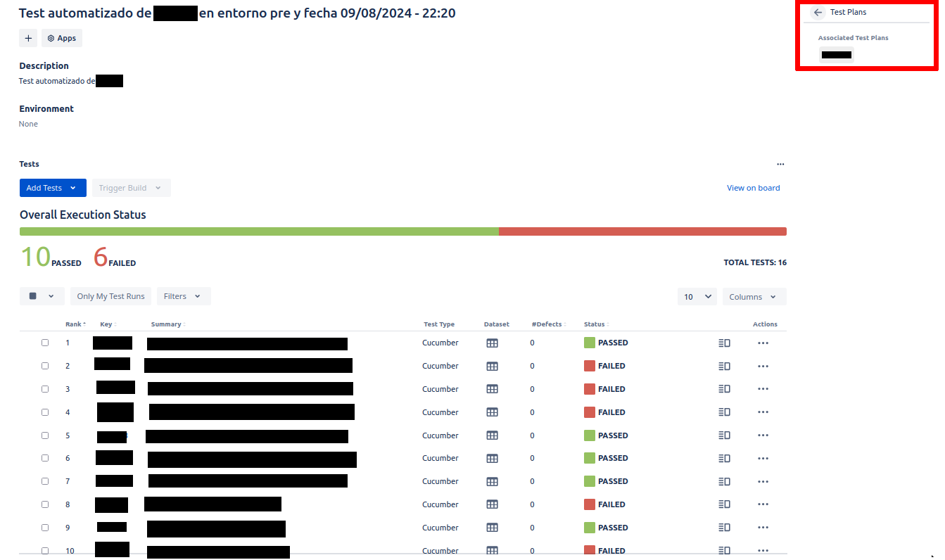Viewport: 945px width, 560px height.
Task: Open the dataset icon in rank 5 row
Action: 492,436
